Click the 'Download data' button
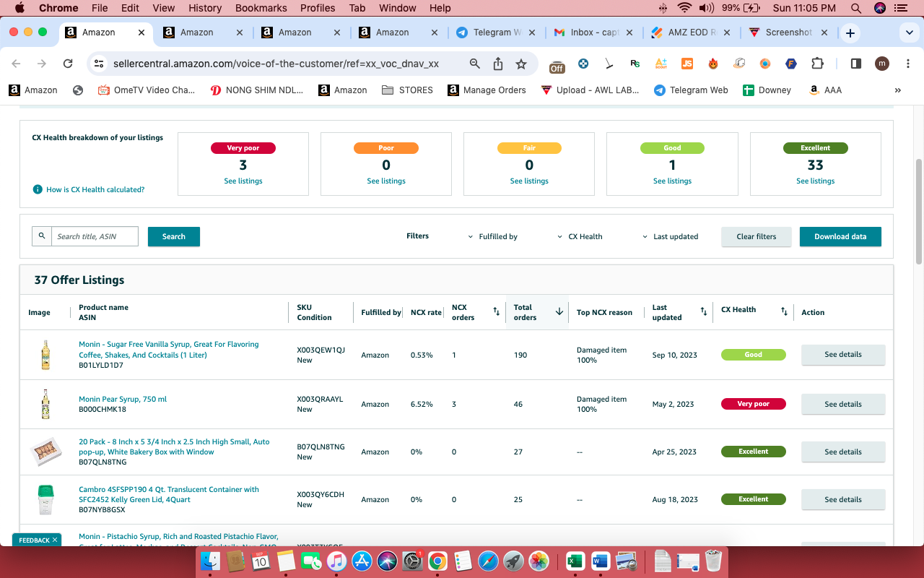 [840, 236]
